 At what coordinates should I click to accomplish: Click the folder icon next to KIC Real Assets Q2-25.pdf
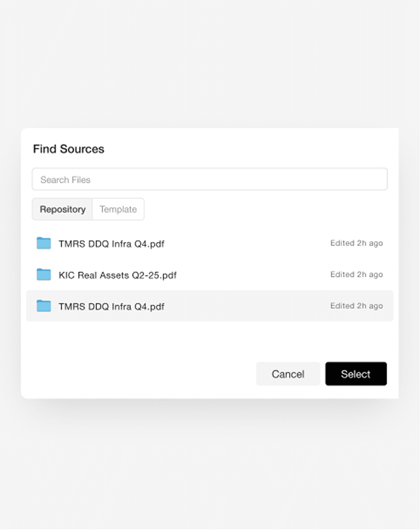click(43, 275)
